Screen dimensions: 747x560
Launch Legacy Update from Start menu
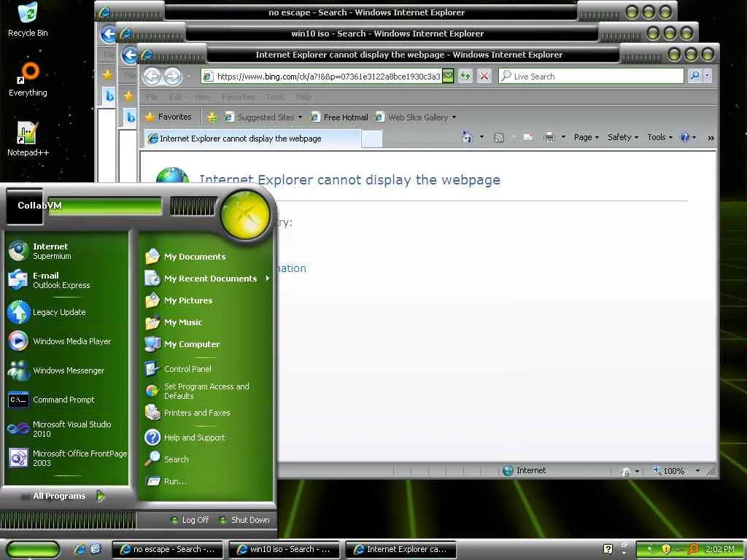click(x=66, y=312)
